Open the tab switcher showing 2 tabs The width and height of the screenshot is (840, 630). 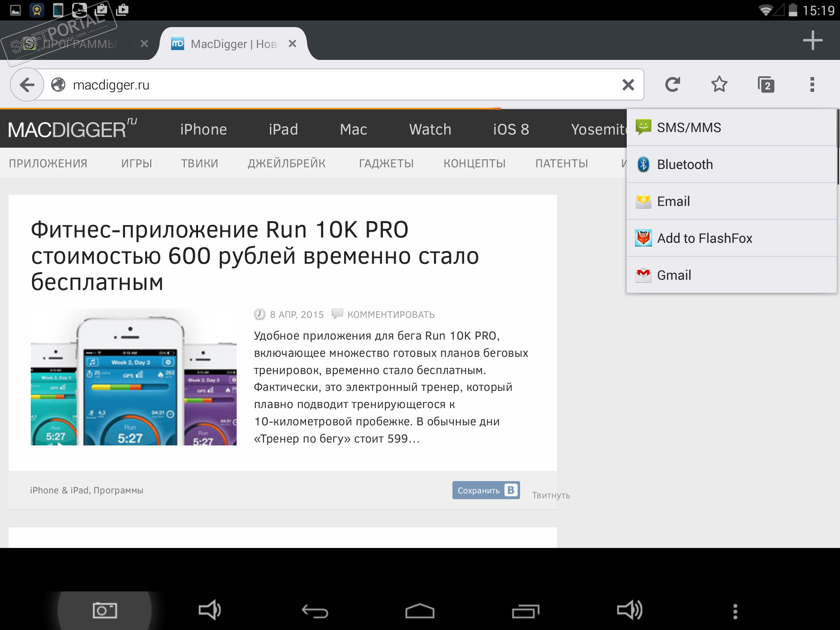pos(766,85)
